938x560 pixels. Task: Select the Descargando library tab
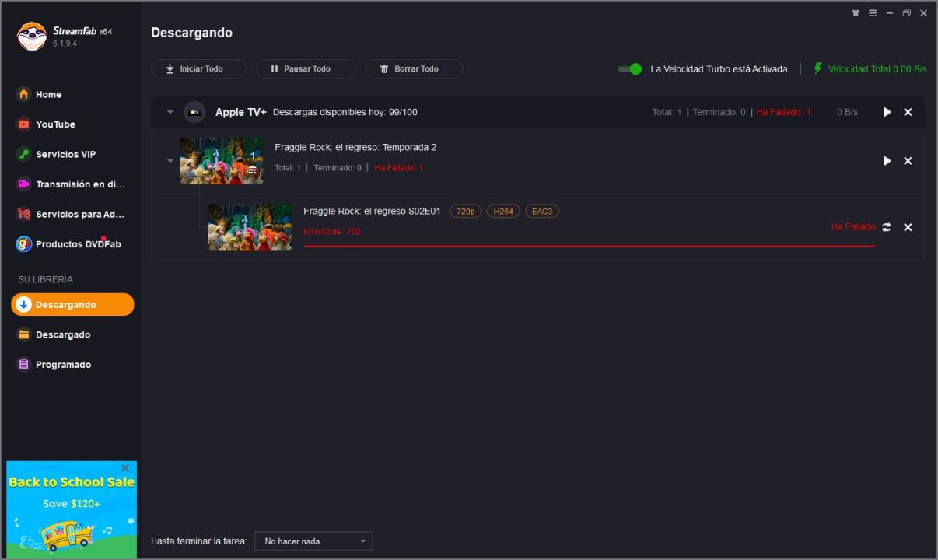click(72, 305)
